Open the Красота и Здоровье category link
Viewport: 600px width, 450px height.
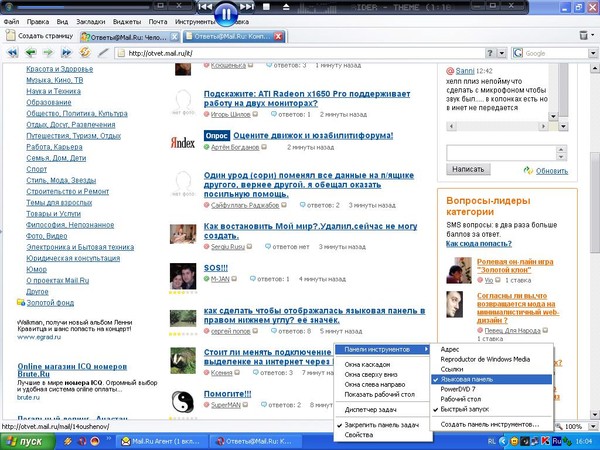pos(60,69)
